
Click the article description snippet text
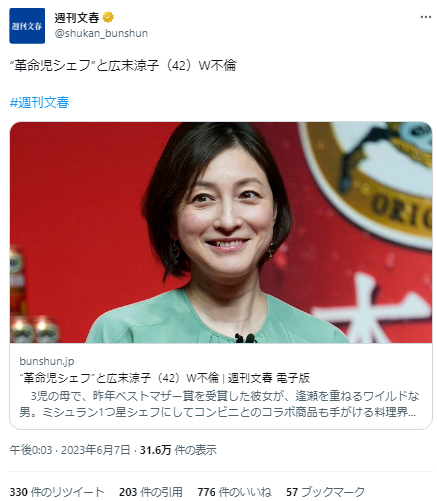tap(219, 404)
